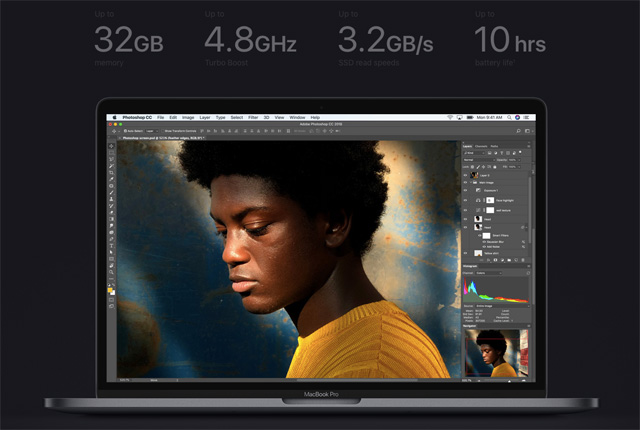Open the Auto-Select Layer dropdown
The width and height of the screenshot is (640, 430).
(x=152, y=131)
